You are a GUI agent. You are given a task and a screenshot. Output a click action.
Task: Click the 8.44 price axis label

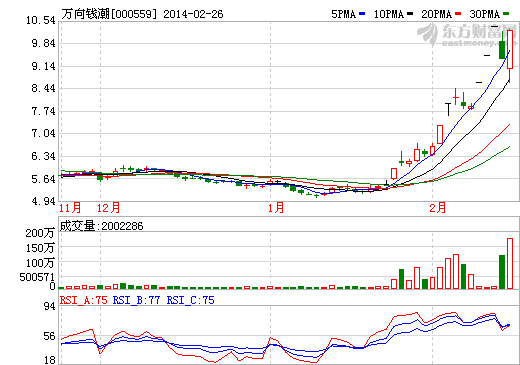point(43,88)
